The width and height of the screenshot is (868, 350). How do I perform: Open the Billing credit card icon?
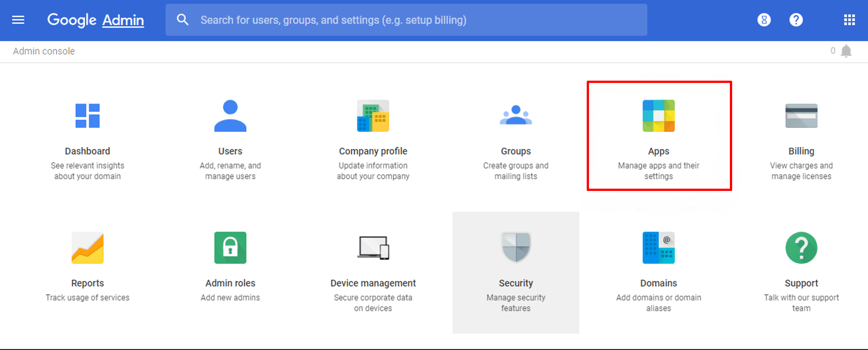pos(801,116)
